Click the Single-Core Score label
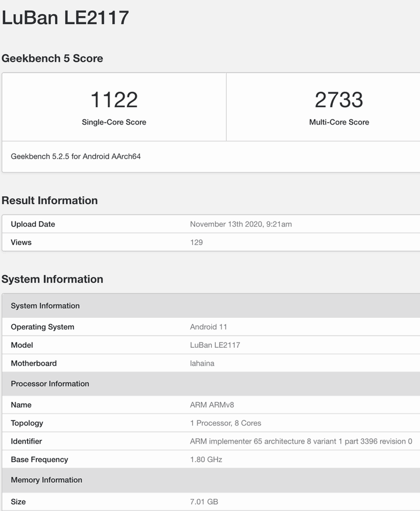420x511 pixels. point(114,122)
